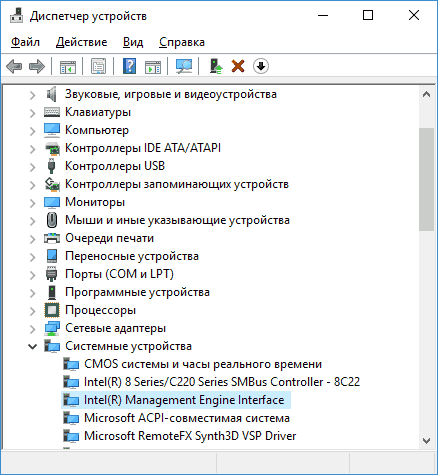Click the folder icon beside Системные устройства
The image size is (438, 475).
(x=52, y=346)
